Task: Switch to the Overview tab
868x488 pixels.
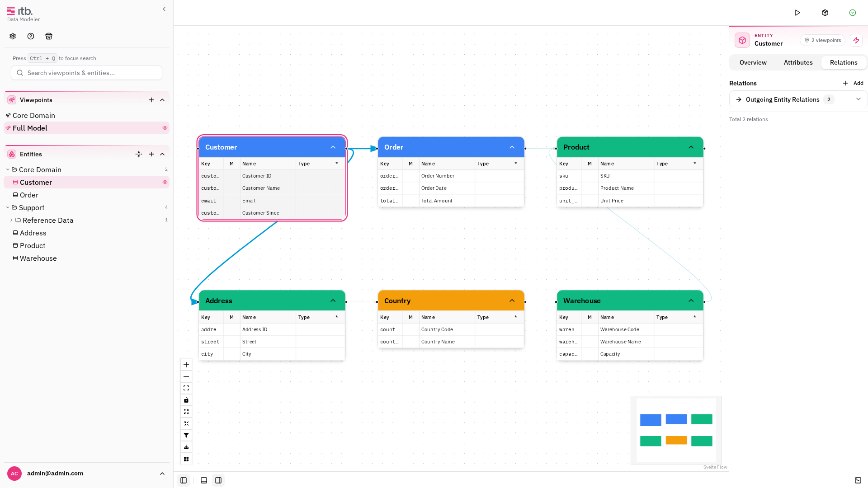Action: (x=753, y=62)
